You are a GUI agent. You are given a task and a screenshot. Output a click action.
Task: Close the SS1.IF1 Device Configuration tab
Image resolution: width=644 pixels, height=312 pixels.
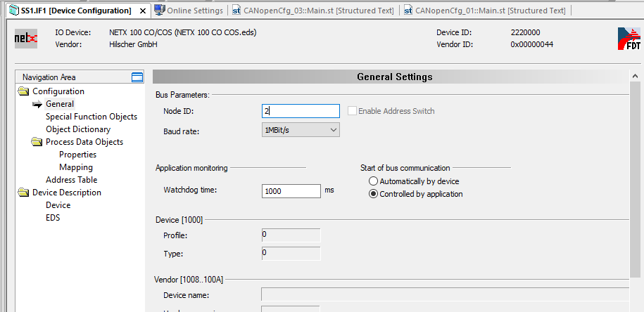coord(142,11)
